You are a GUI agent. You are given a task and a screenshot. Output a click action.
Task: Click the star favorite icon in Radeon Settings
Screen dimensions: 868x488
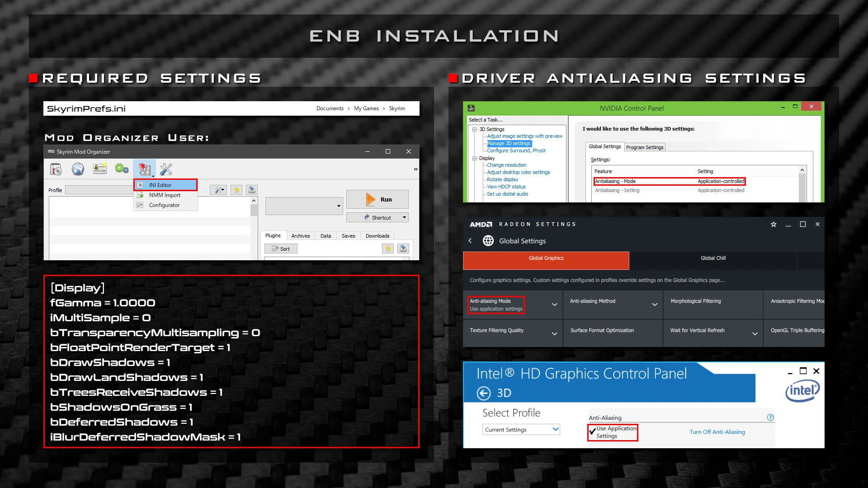pyautogui.click(x=774, y=224)
